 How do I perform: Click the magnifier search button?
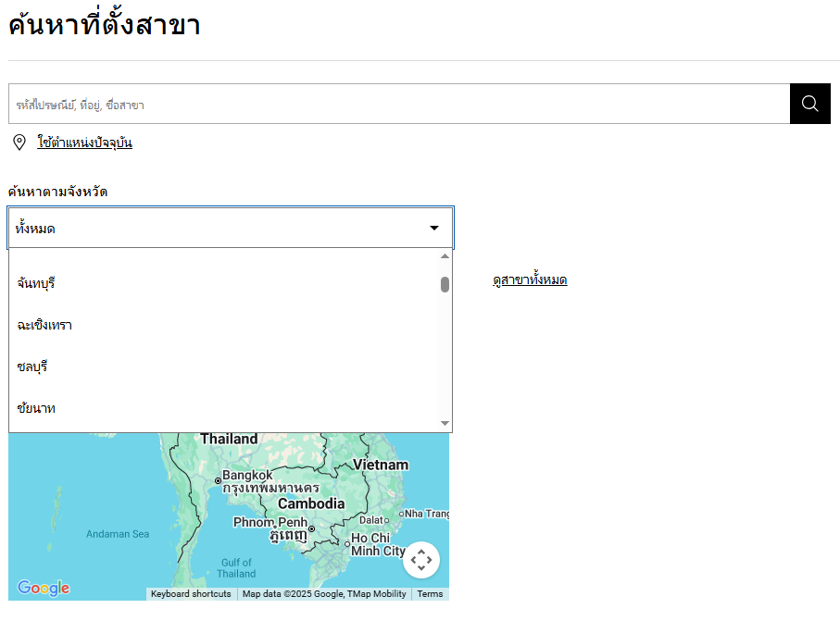[x=809, y=104]
